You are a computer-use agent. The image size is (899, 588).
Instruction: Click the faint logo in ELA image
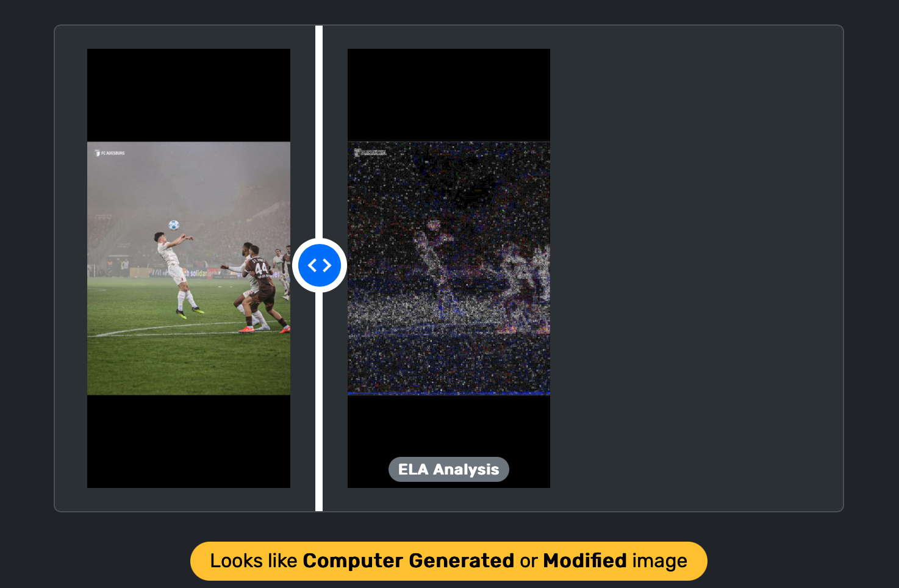coord(370,152)
